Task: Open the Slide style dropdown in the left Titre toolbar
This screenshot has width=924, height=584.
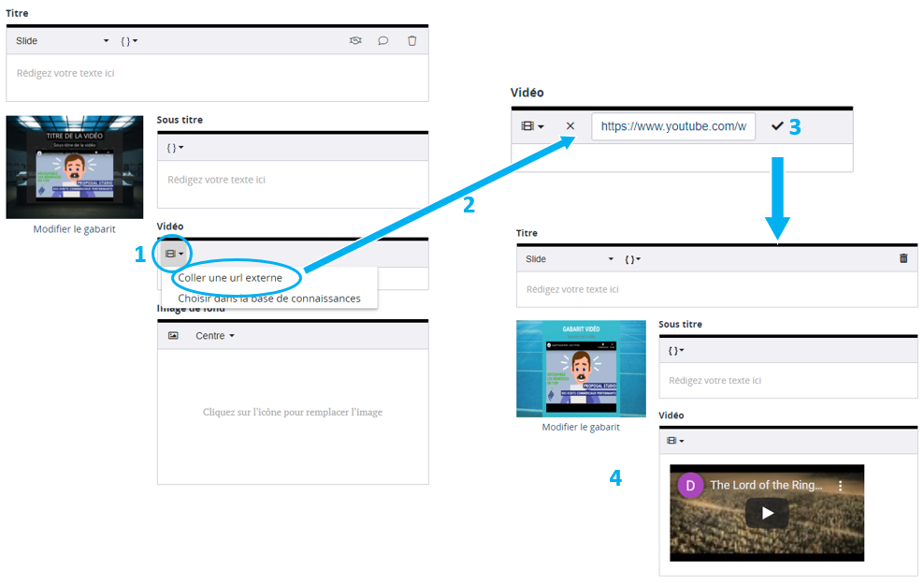Action: tap(62, 41)
